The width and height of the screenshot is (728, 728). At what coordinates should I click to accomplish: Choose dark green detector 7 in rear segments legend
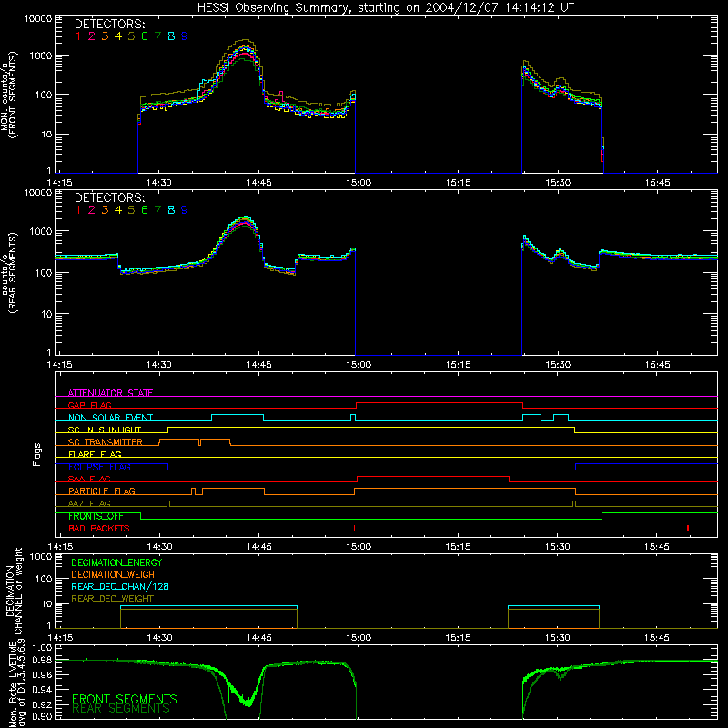click(x=157, y=210)
